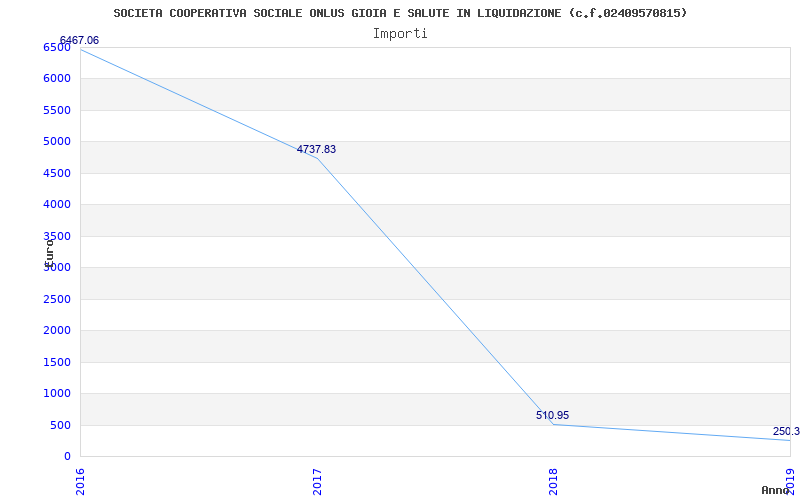The image size is (800, 500).
Task: Click the data label 4737.83
Action: (x=316, y=149)
